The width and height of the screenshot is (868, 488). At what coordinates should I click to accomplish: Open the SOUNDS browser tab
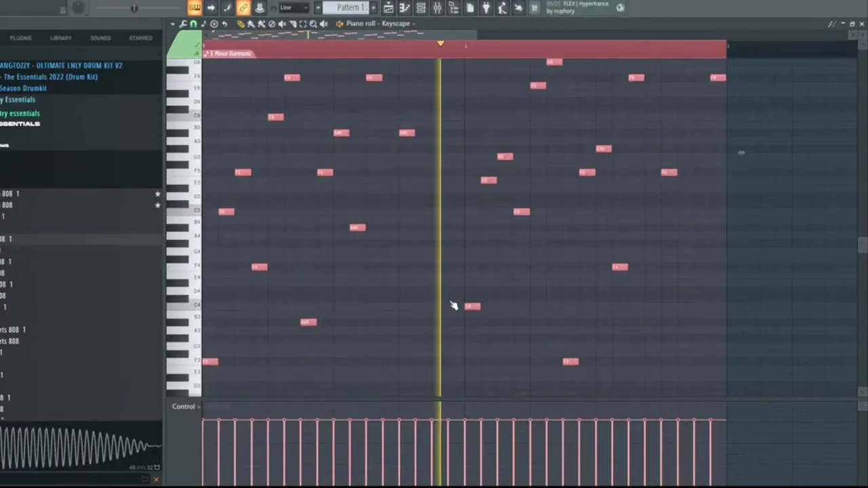(x=100, y=38)
